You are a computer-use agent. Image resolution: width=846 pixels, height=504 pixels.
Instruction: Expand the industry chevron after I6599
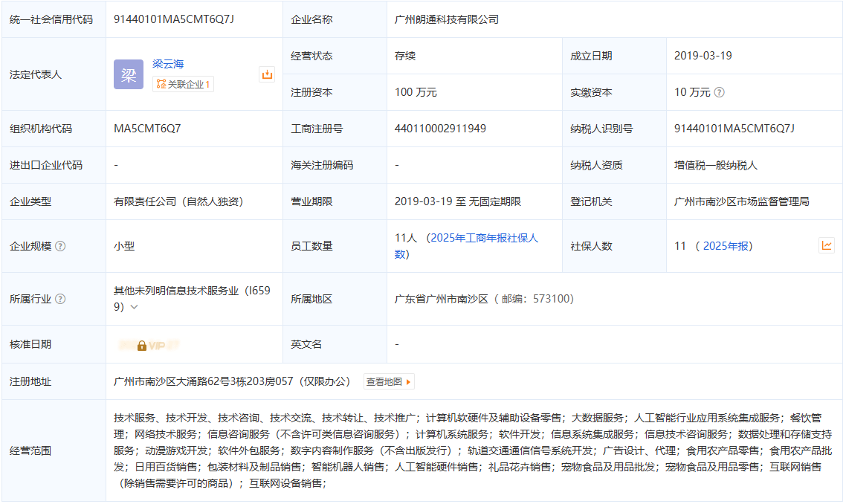(x=135, y=307)
